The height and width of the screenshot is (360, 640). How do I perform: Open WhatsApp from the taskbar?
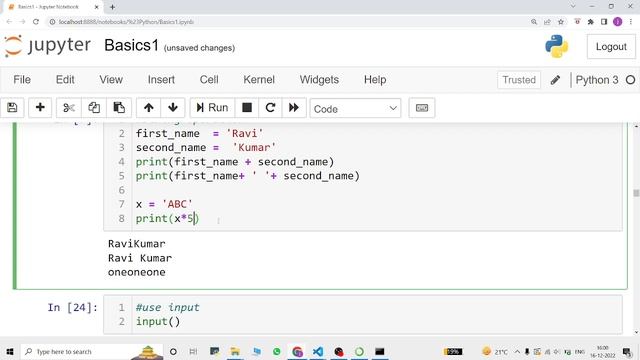coord(277,351)
